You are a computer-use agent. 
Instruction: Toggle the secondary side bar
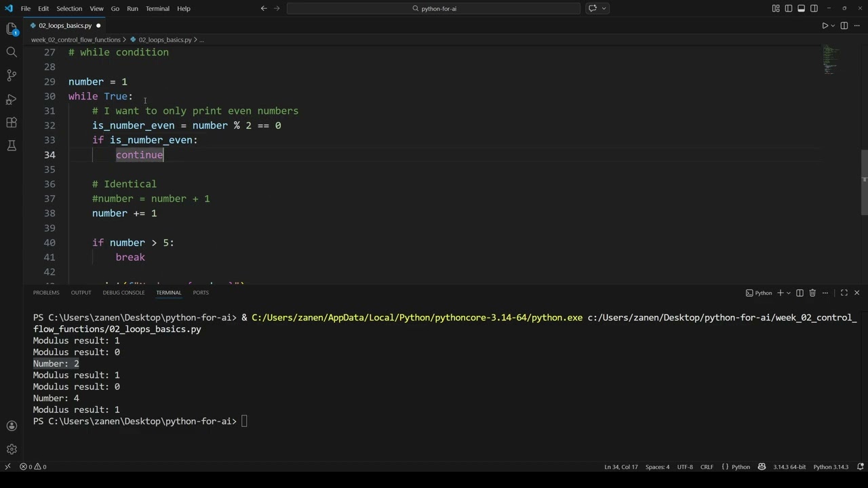click(x=814, y=8)
